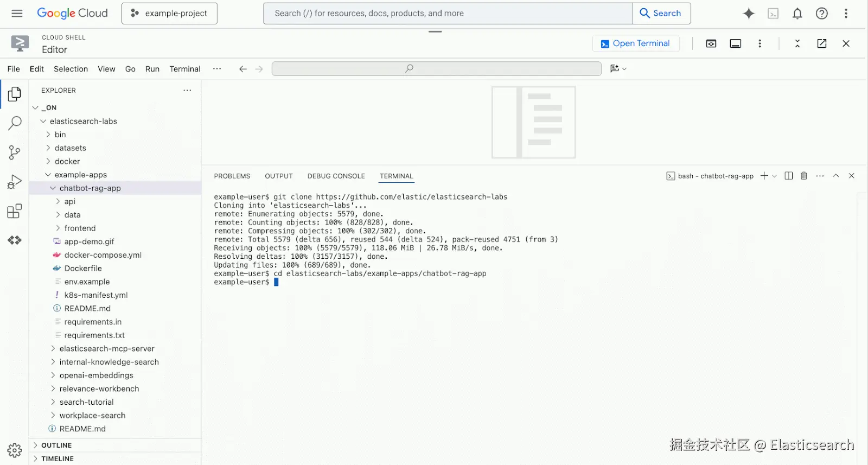The image size is (868, 465).
Task: Open Run and Debug view
Action: click(x=15, y=182)
